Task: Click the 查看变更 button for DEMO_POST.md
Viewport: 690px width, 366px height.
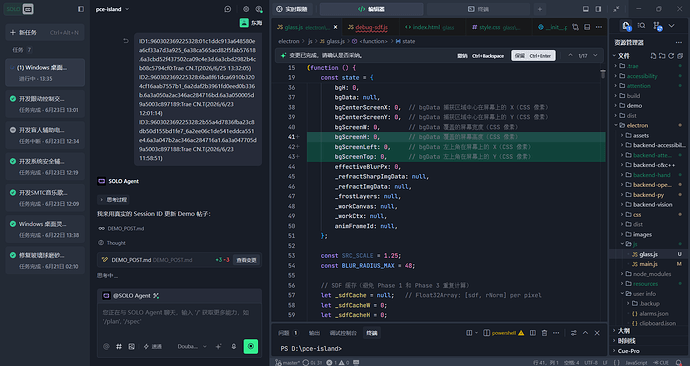Action: click(246, 260)
